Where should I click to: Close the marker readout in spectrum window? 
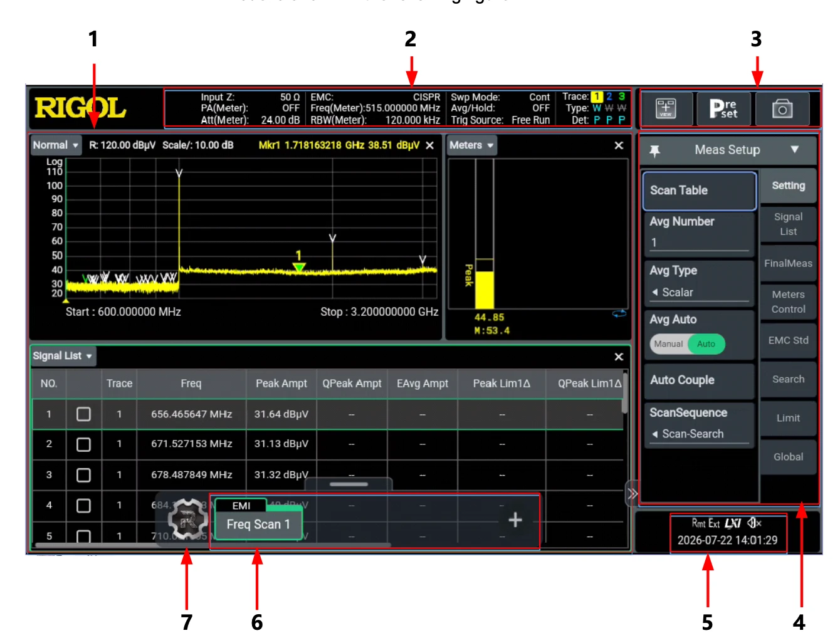click(430, 145)
